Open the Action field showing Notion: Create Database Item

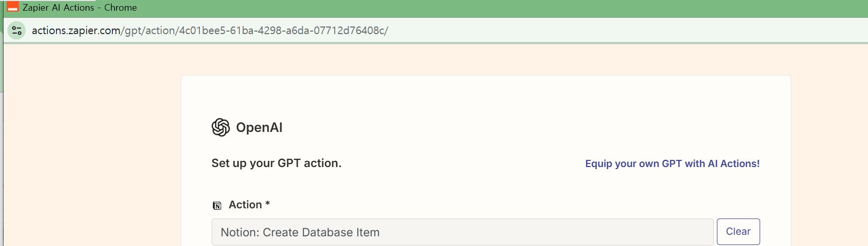(462, 232)
